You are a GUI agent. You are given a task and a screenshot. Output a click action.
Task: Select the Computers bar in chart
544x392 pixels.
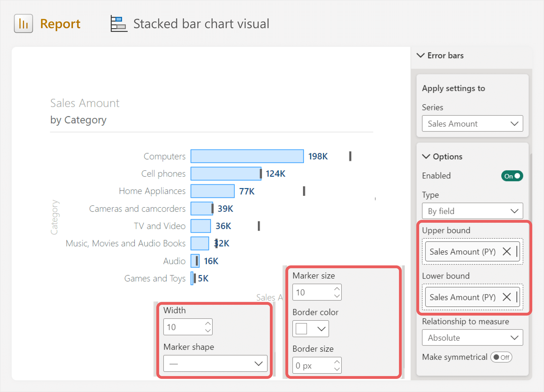tap(247, 156)
